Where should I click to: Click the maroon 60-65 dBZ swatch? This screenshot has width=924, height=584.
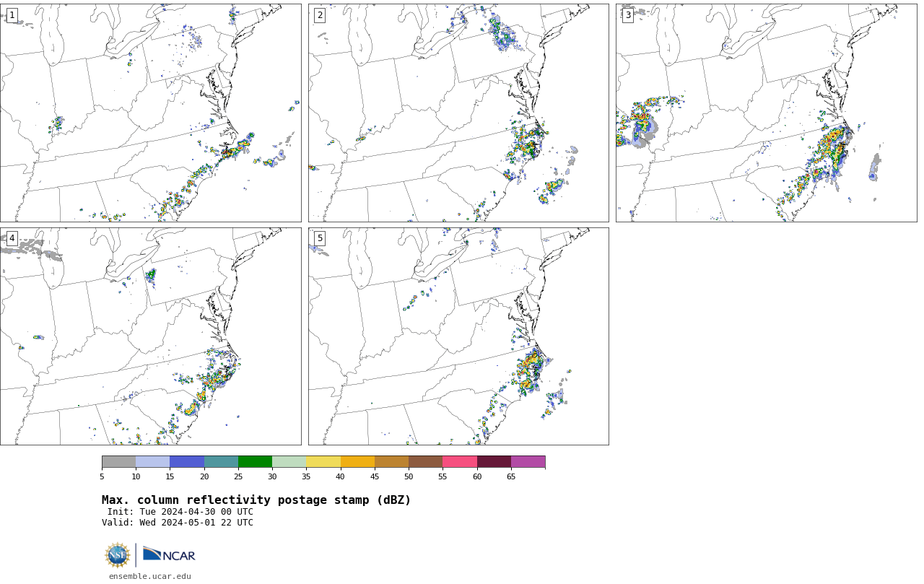tap(494, 462)
